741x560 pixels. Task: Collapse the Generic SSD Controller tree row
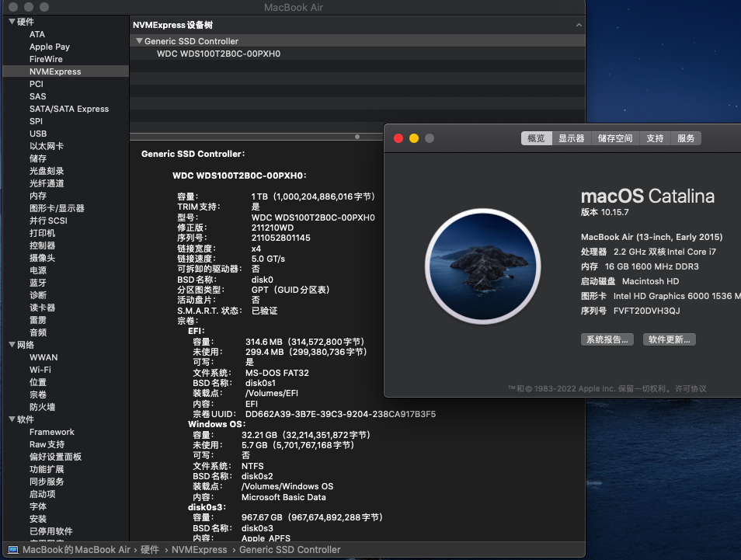[139, 41]
